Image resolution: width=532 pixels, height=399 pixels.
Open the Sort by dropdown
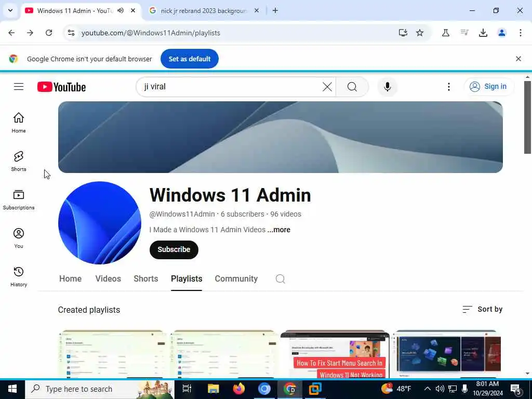[x=482, y=310]
